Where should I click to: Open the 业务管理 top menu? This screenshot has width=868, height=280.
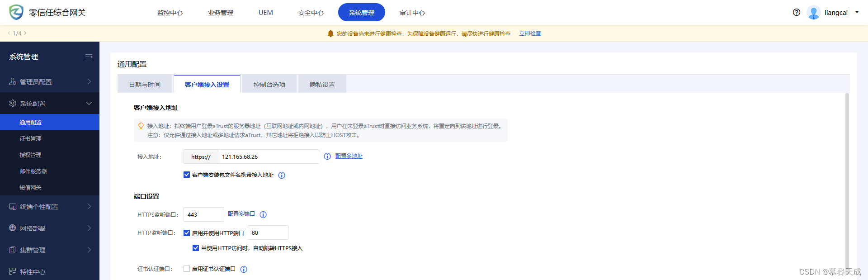pyautogui.click(x=221, y=13)
